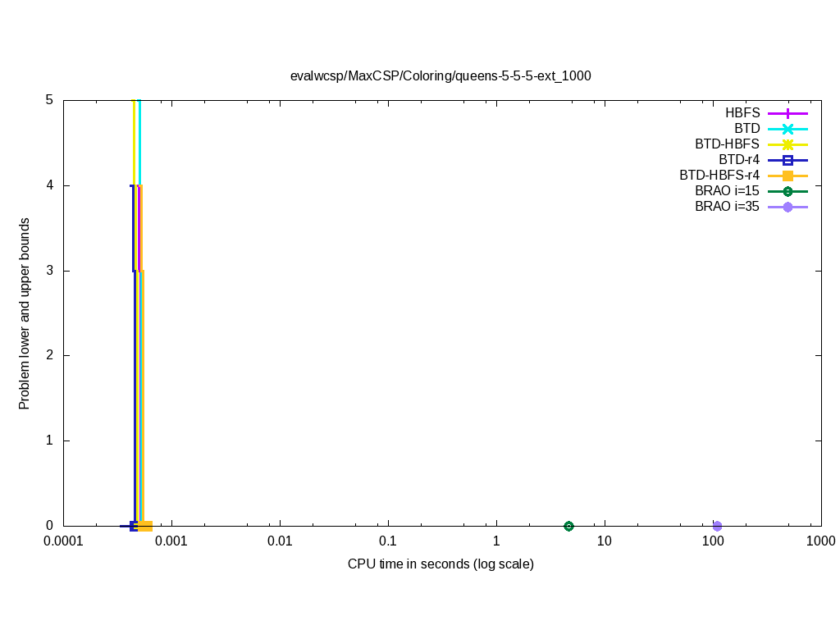Click the BTD-HBFS-r4 legend label text

(x=719, y=176)
